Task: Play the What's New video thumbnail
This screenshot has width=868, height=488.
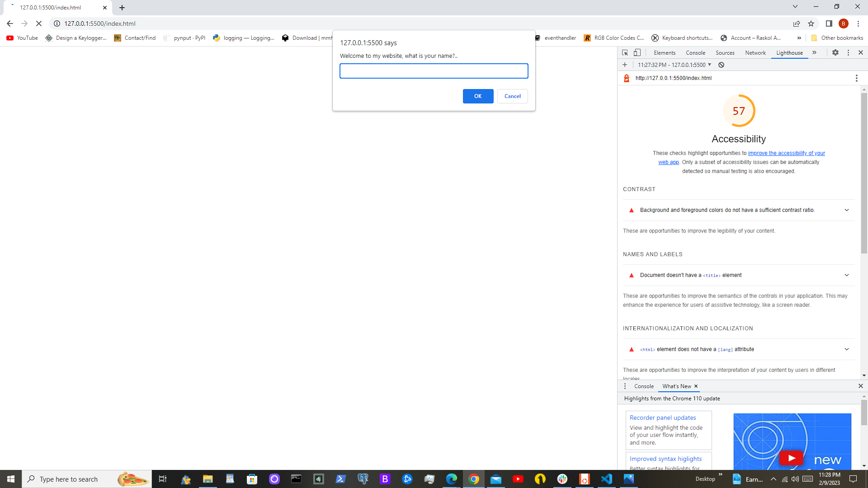Action: [x=791, y=458]
